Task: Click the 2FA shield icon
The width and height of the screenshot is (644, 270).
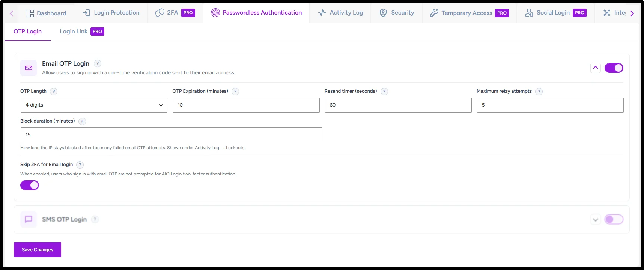Action: click(x=160, y=13)
